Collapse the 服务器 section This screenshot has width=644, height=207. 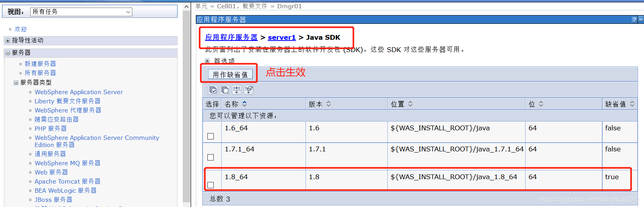[8, 53]
